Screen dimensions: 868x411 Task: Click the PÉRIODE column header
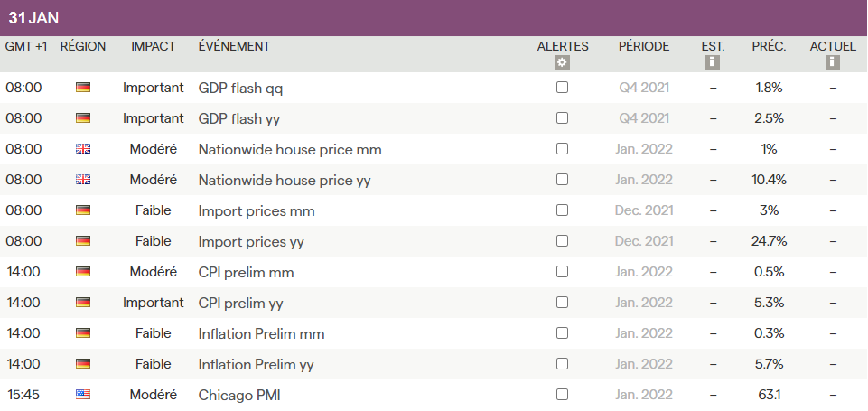644,46
